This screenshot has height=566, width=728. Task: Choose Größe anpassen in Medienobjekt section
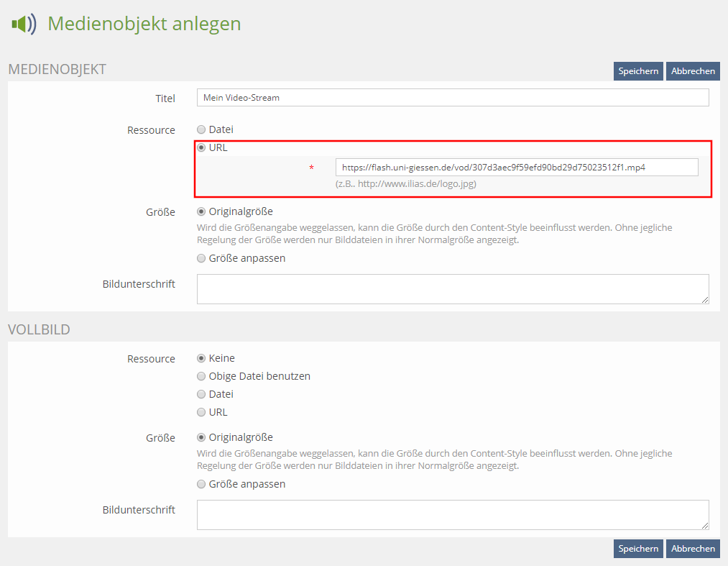click(x=202, y=258)
